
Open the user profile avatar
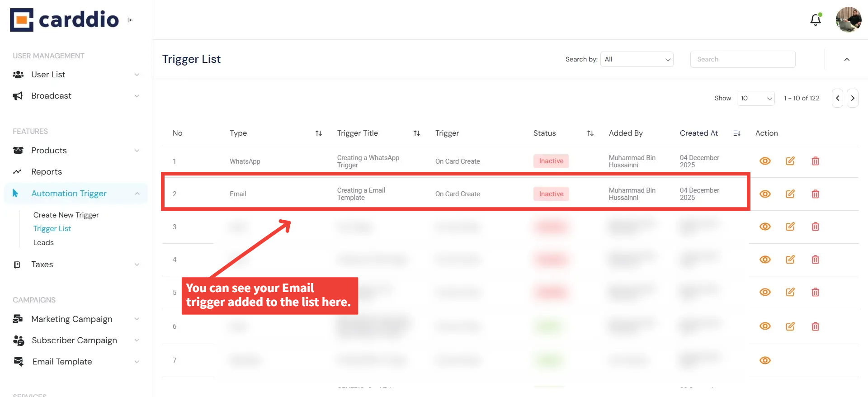tap(849, 19)
